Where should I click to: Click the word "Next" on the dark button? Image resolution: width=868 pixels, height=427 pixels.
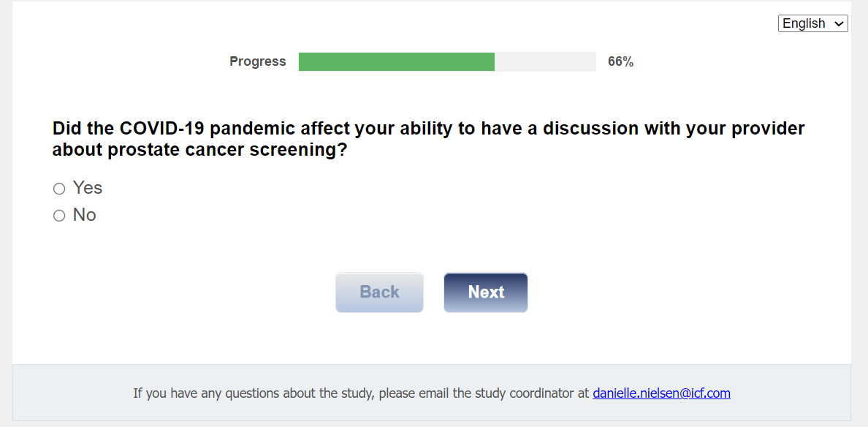(486, 292)
